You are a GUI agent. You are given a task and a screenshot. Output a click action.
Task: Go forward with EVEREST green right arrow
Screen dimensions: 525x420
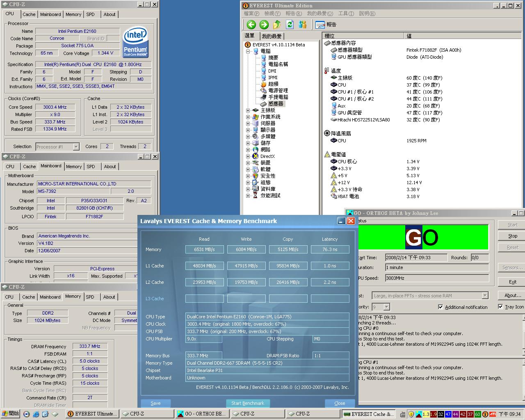pyautogui.click(x=264, y=25)
